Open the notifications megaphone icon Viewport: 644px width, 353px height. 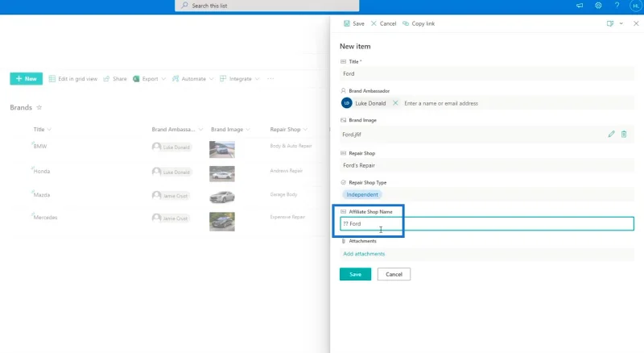click(580, 6)
